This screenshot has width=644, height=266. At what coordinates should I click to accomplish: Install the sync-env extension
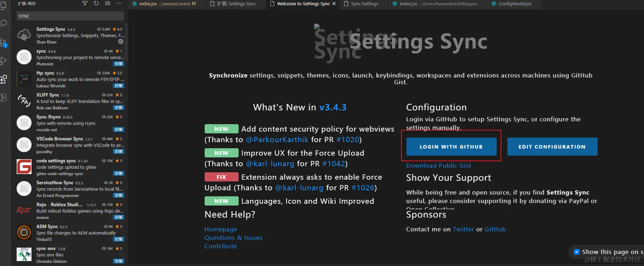click(x=119, y=261)
